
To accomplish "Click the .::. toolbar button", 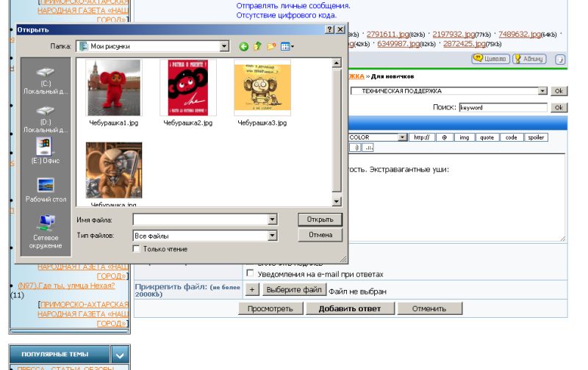I will 368,148.
